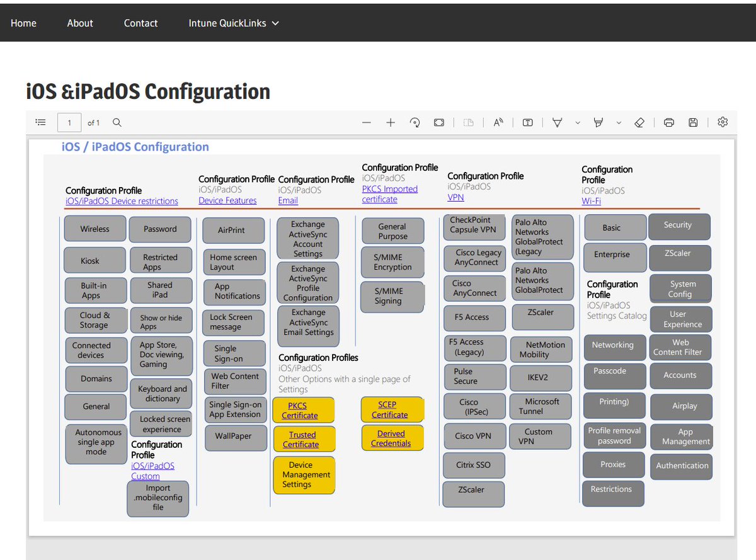756x560 pixels.
Task: Click the AirPrint box
Action: tap(233, 231)
